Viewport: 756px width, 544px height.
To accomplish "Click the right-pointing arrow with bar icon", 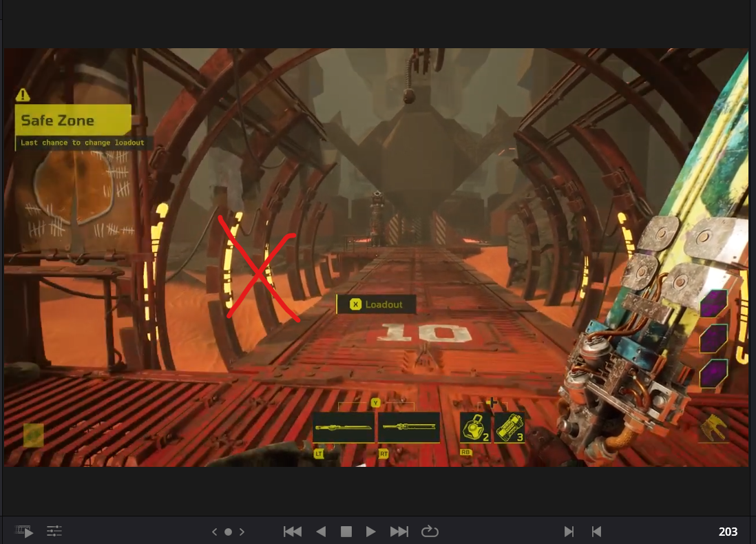I will [x=569, y=532].
